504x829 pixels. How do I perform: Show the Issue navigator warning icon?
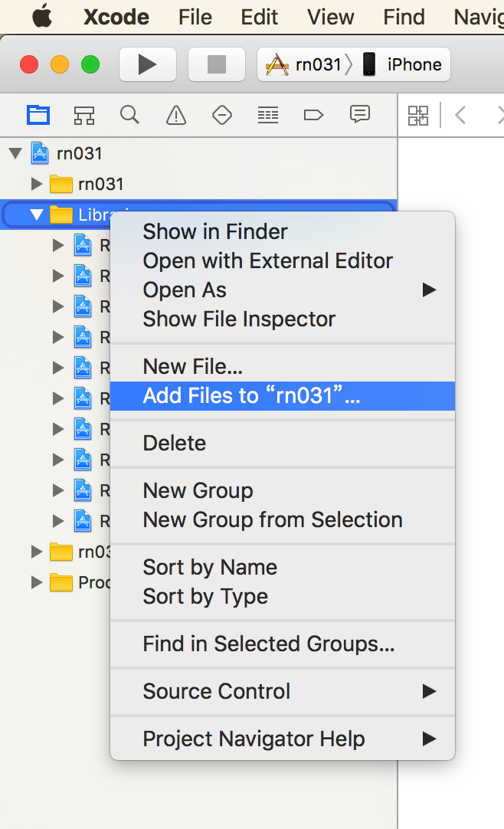pos(176,116)
